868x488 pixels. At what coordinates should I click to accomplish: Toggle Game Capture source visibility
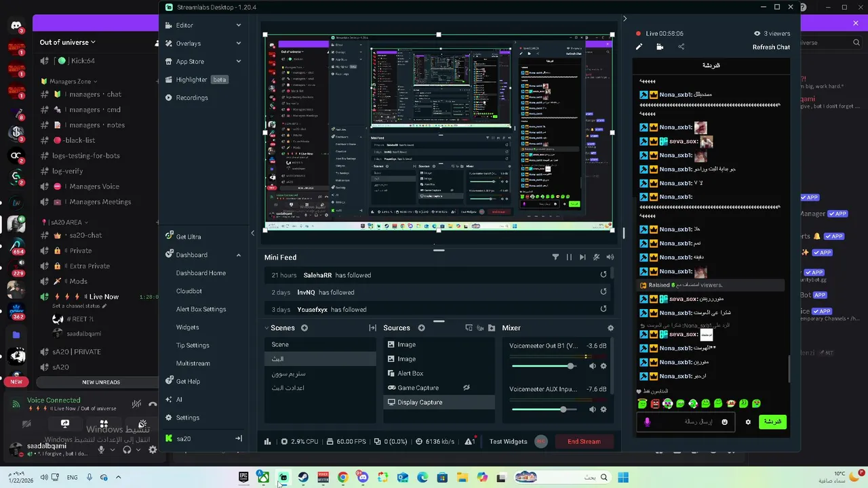click(467, 388)
